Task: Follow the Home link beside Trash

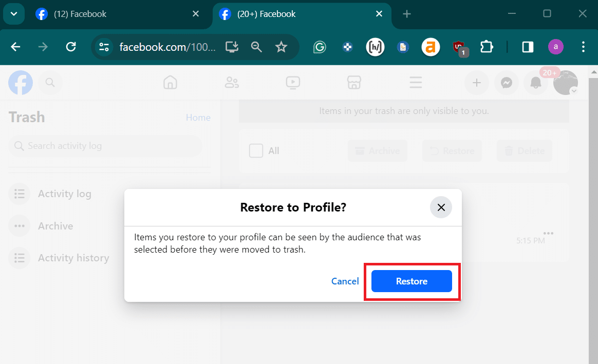Action: tap(198, 118)
